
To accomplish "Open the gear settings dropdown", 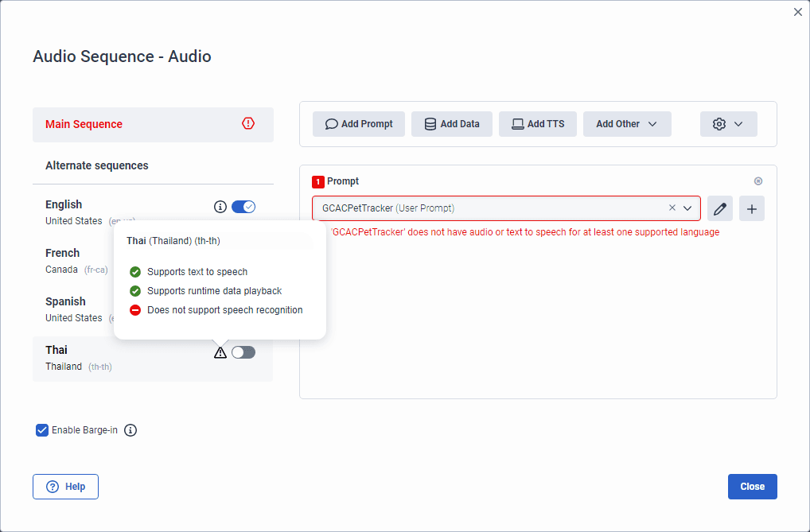I will [728, 123].
